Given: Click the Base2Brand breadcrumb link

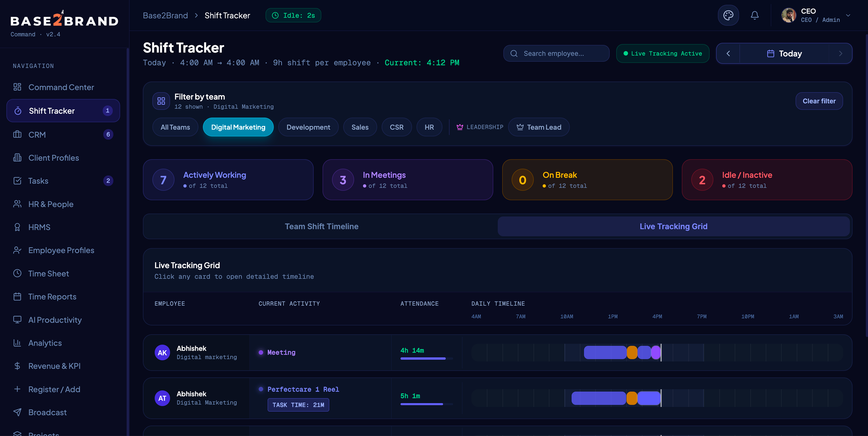Looking at the screenshot, I should (165, 15).
